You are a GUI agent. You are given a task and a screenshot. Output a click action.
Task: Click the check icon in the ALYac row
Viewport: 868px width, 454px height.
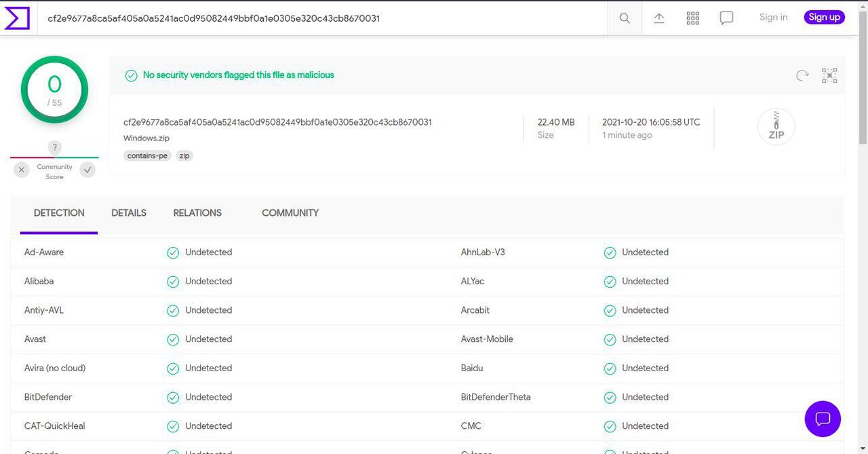click(x=610, y=282)
